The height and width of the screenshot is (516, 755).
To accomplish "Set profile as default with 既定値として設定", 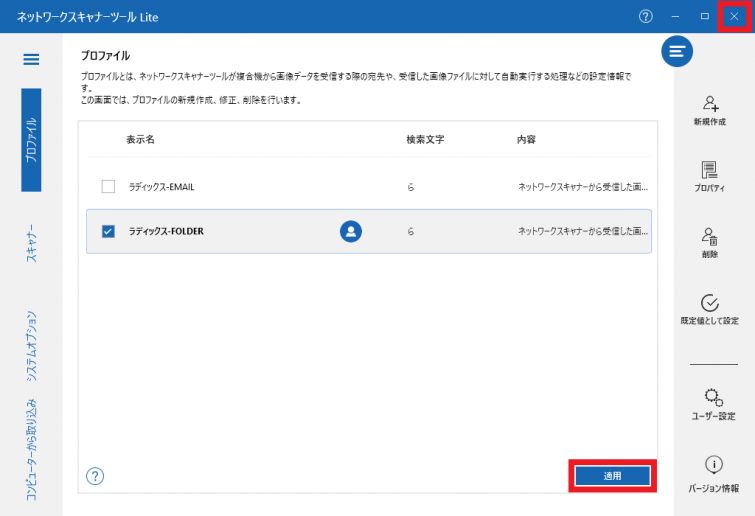I will [x=710, y=310].
